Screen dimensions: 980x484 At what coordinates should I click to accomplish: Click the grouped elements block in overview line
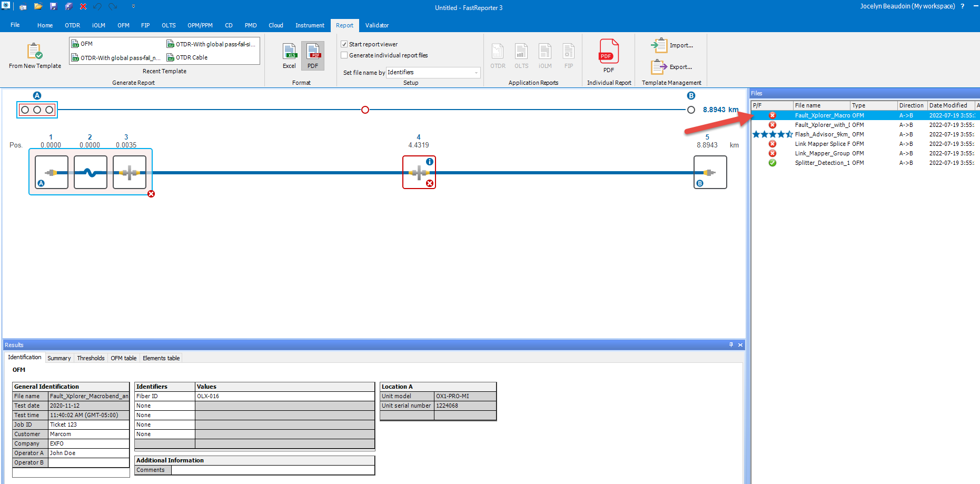[37, 110]
